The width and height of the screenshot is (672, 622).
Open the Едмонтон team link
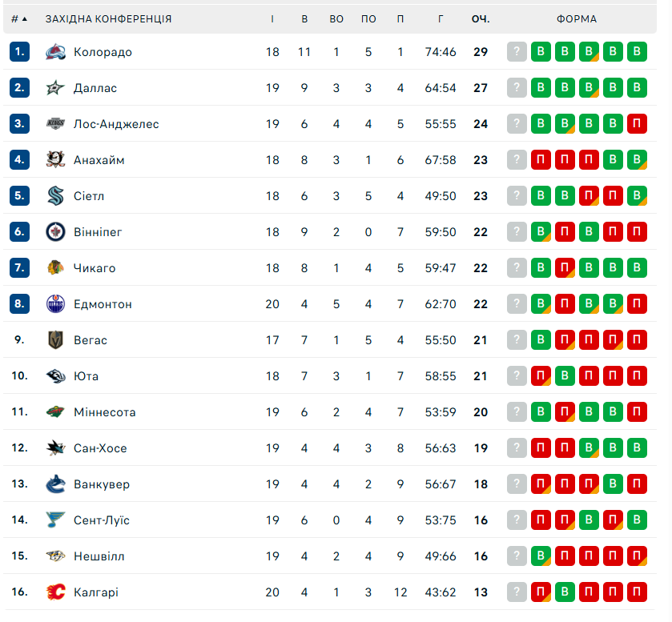[x=103, y=304]
